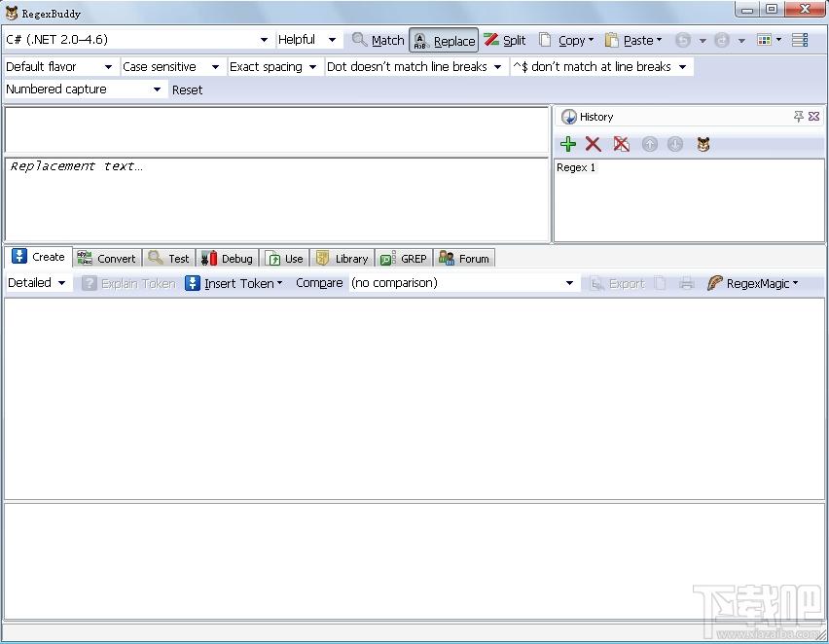Close the History panel
Screen dimensions: 829x644
coord(814,117)
